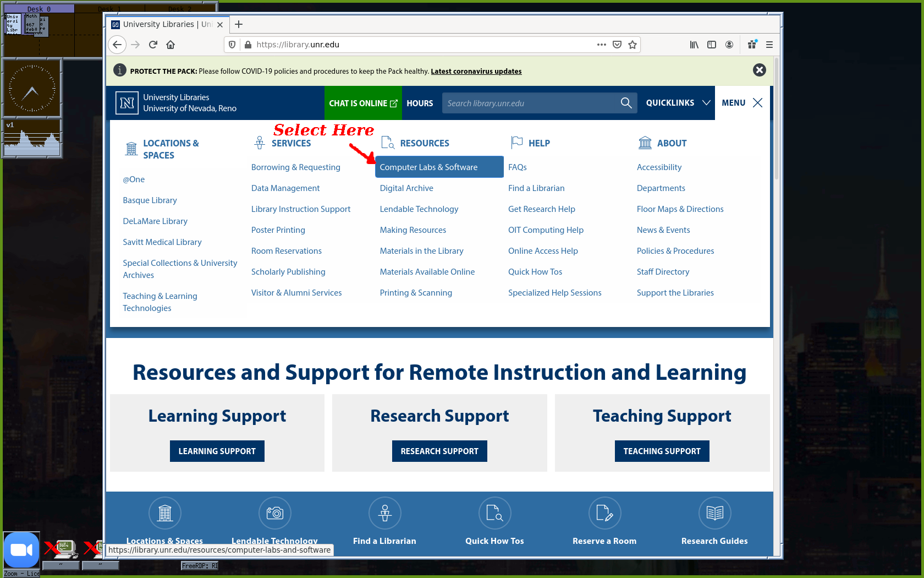Expand the QUICKLINKS dropdown
Screen dimensions: 924x578
point(678,103)
